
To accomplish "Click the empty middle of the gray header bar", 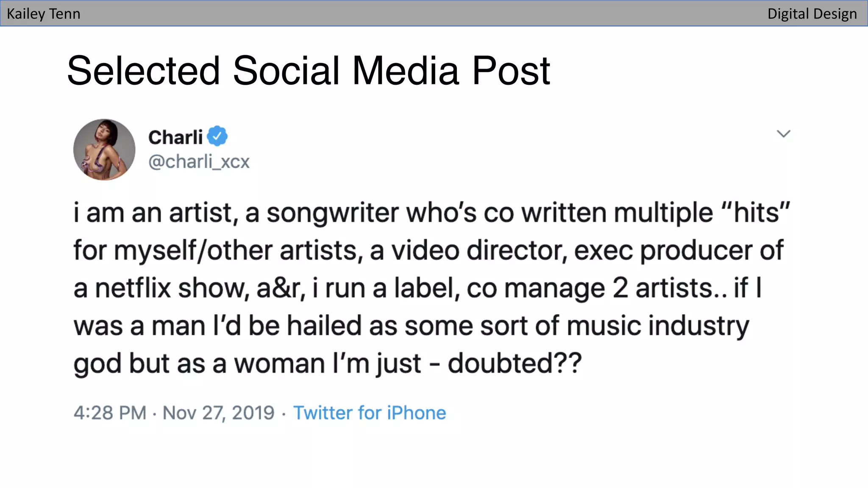I will (x=424, y=14).
